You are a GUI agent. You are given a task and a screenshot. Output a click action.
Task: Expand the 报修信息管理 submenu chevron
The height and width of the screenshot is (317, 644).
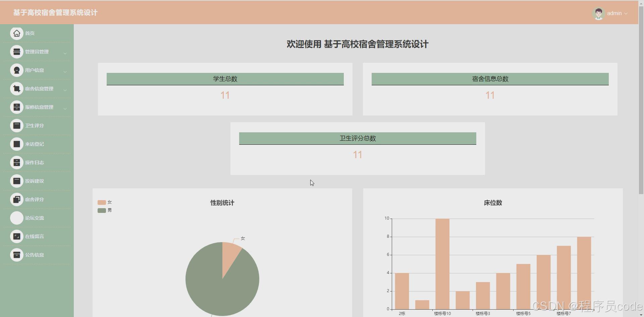(x=65, y=108)
